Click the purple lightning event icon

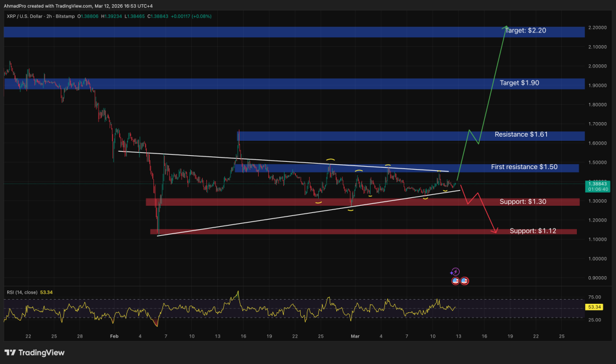point(455,272)
